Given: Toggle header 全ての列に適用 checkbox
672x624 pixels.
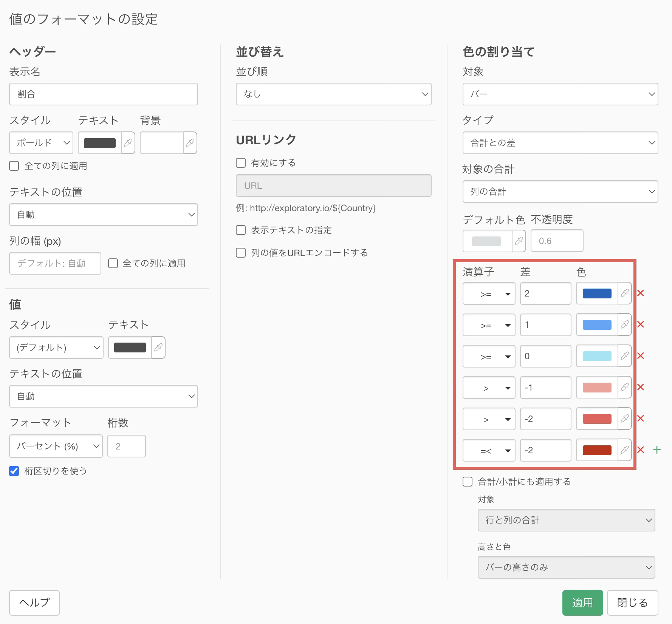Looking at the screenshot, I should coord(14,166).
